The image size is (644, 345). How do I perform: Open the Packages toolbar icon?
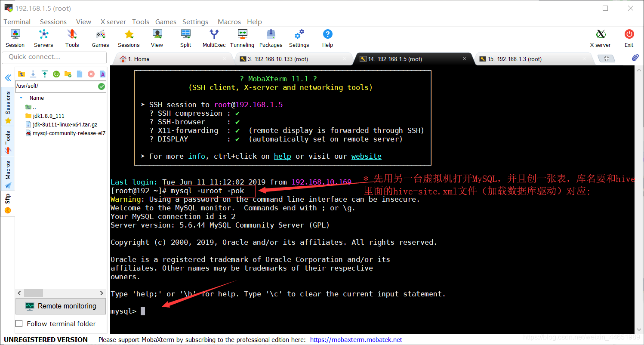click(271, 38)
